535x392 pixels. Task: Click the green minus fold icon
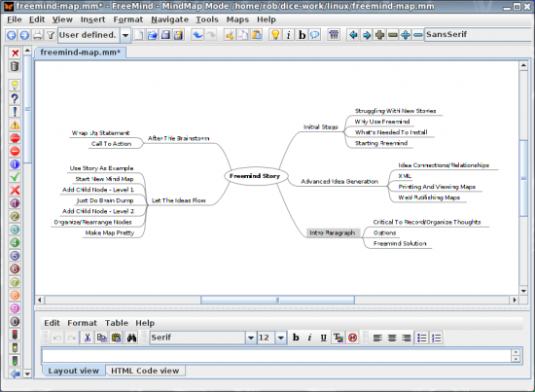(x=393, y=35)
